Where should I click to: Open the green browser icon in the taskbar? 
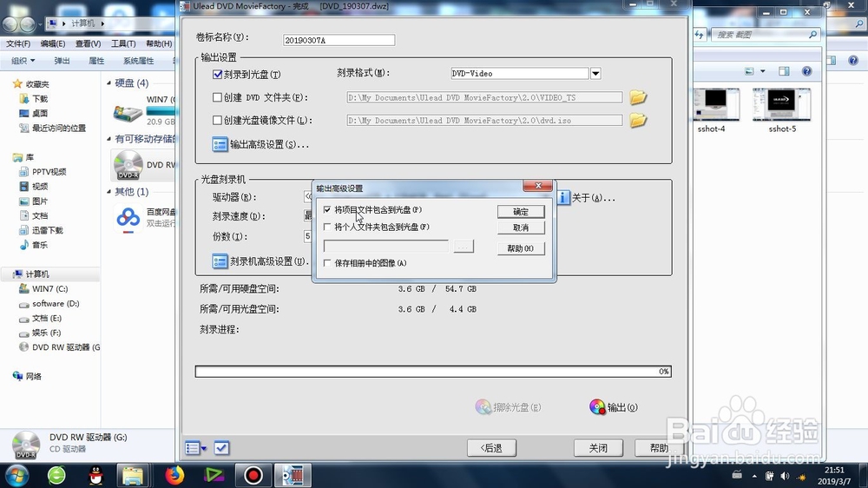coord(56,475)
